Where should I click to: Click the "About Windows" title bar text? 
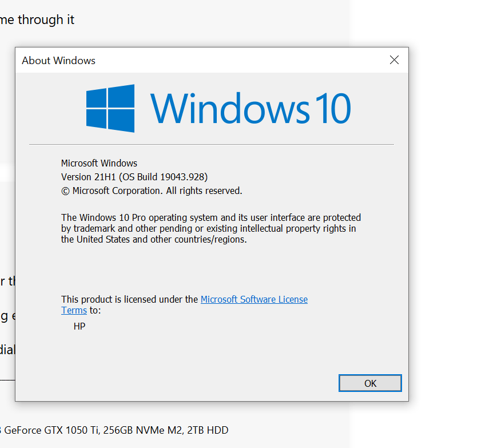tap(58, 61)
